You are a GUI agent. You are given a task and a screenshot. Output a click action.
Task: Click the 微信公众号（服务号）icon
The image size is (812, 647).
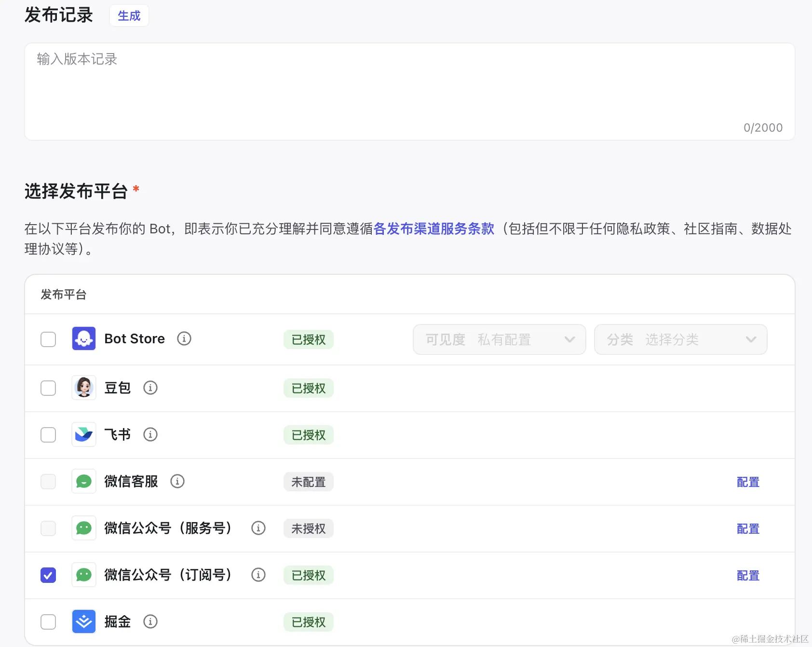[x=84, y=528]
